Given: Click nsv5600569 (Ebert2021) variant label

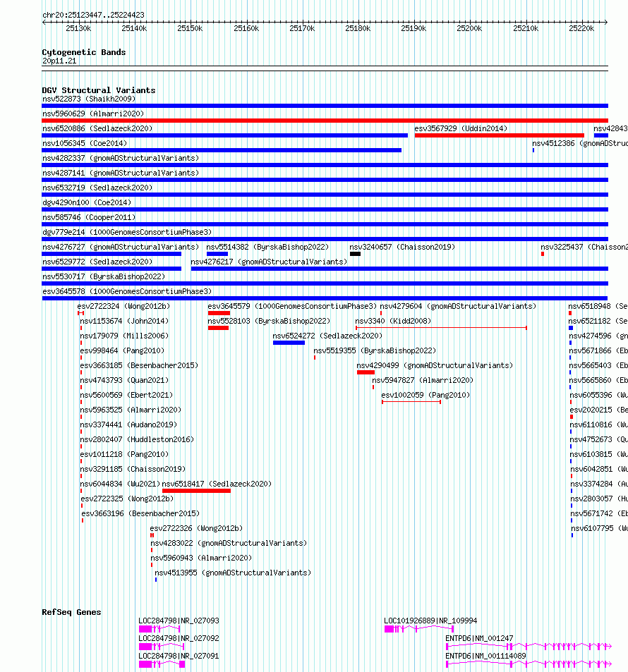Looking at the screenshot, I should (126, 395).
